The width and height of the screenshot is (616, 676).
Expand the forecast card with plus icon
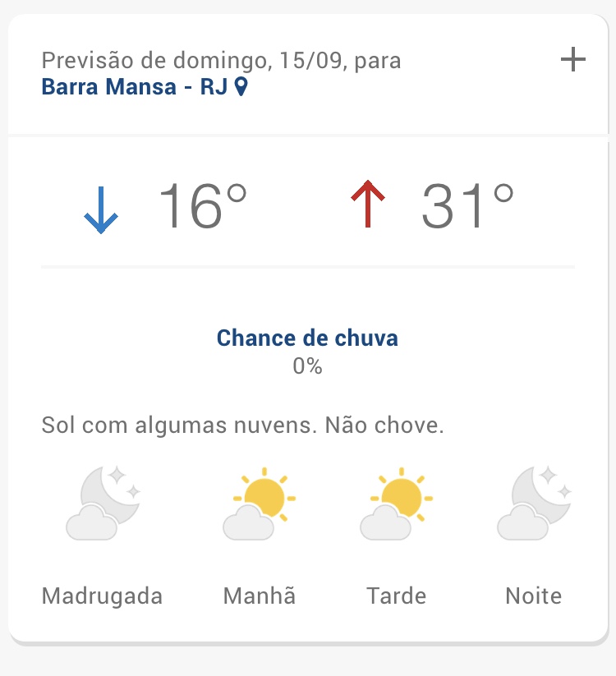click(572, 60)
